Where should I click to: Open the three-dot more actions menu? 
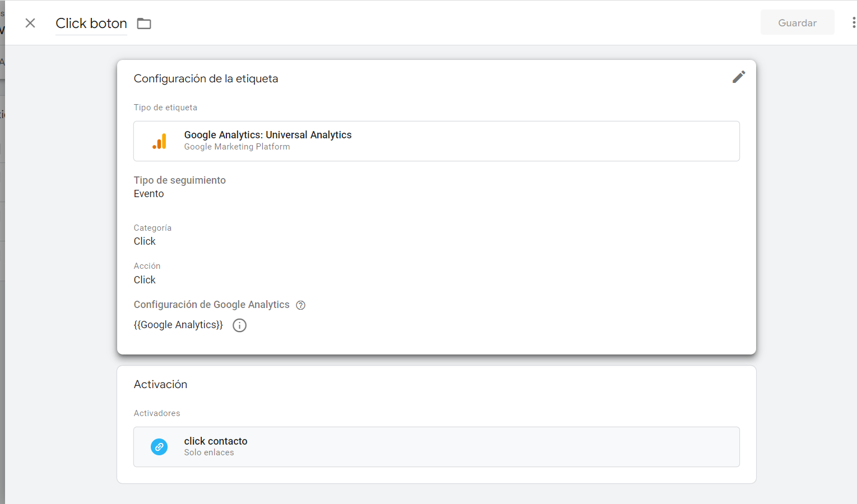tap(853, 22)
